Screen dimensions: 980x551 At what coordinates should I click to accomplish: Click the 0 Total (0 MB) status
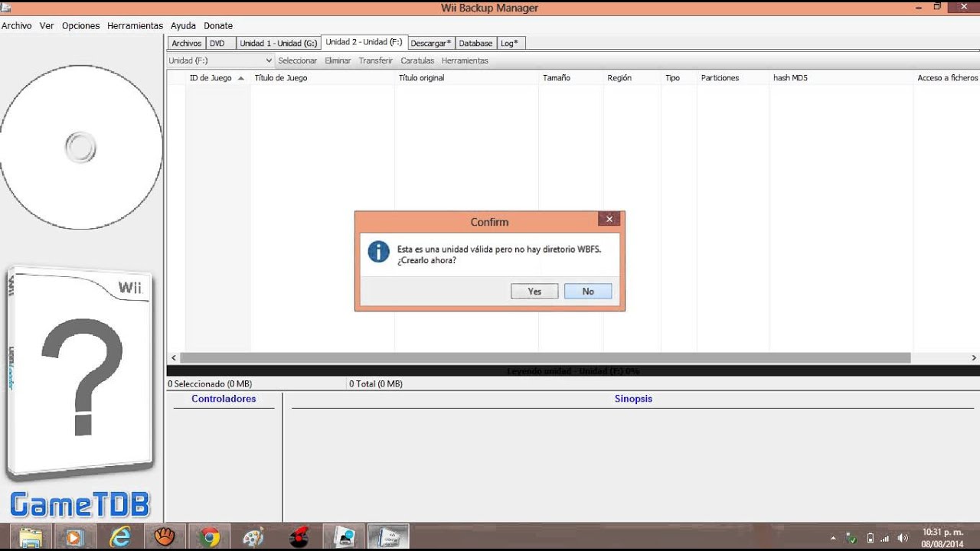(376, 383)
